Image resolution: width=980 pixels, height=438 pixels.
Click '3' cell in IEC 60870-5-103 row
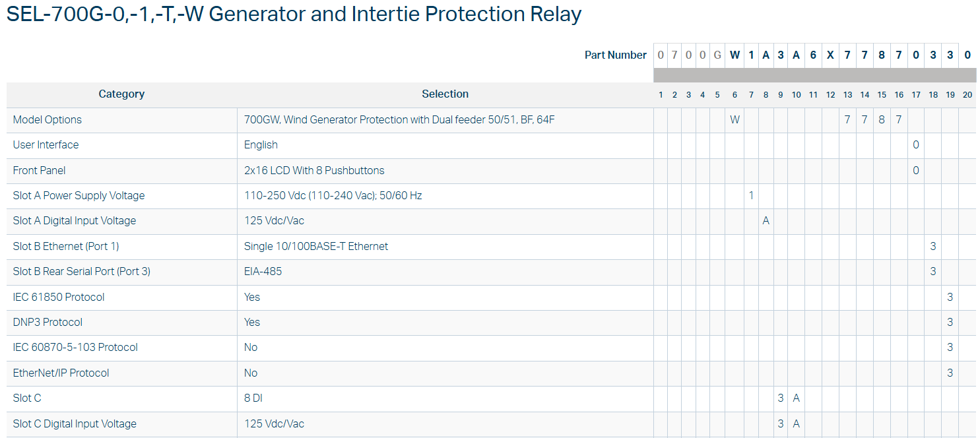coord(950,348)
